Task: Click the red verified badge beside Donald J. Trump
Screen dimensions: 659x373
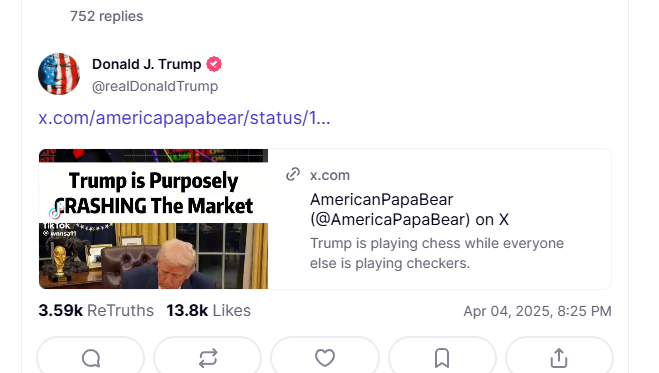Action: (x=214, y=64)
